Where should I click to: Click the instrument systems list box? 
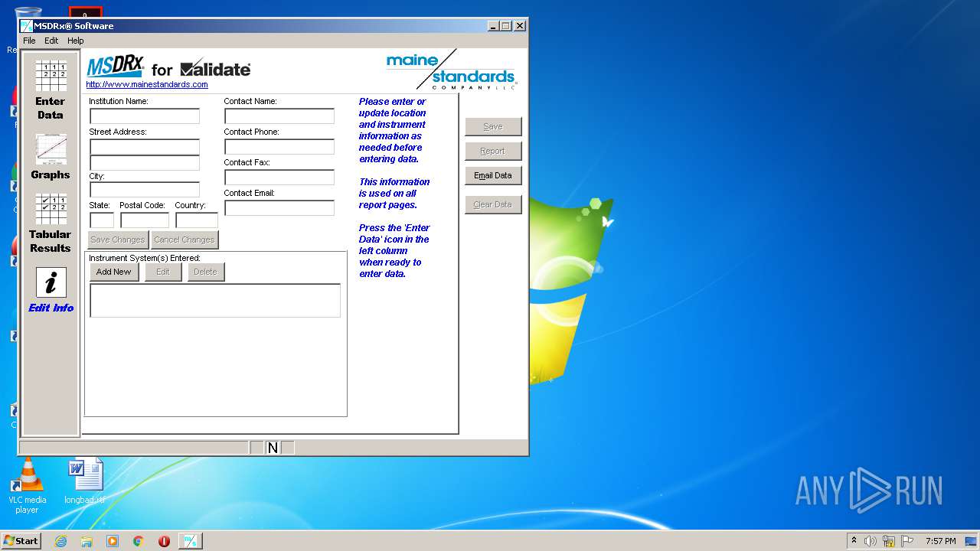click(215, 300)
